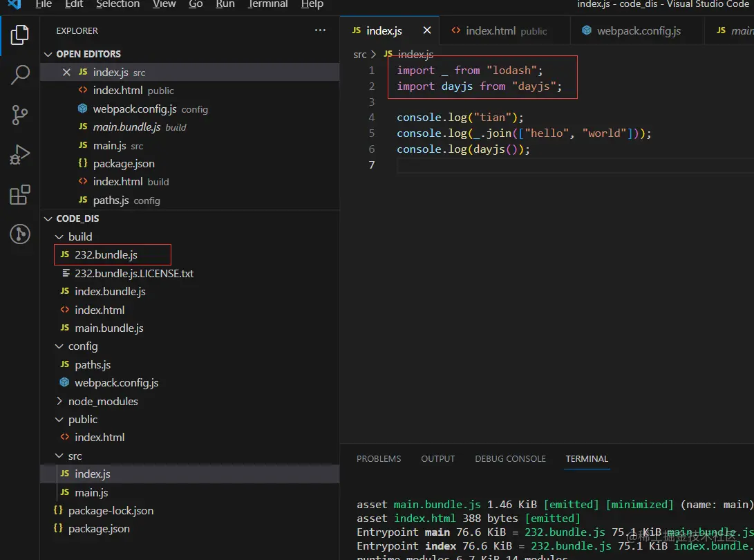Close the index.js editor tab
The image size is (754, 560).
(427, 30)
